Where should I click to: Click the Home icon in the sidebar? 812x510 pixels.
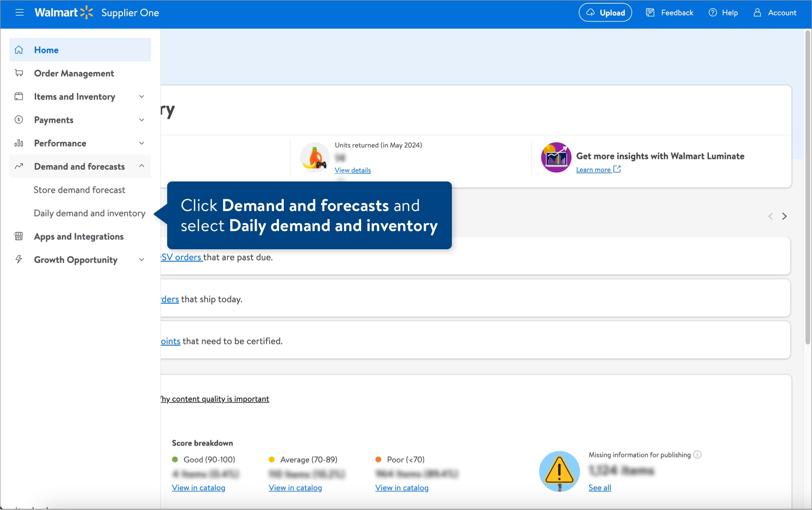[x=19, y=49]
